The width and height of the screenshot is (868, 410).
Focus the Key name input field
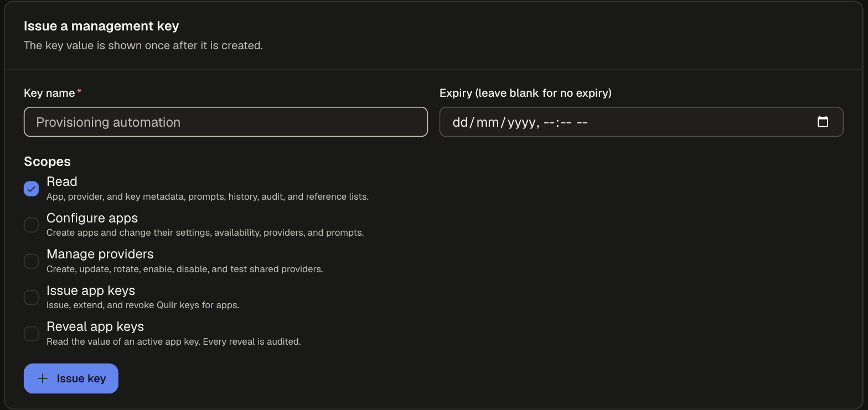226,122
